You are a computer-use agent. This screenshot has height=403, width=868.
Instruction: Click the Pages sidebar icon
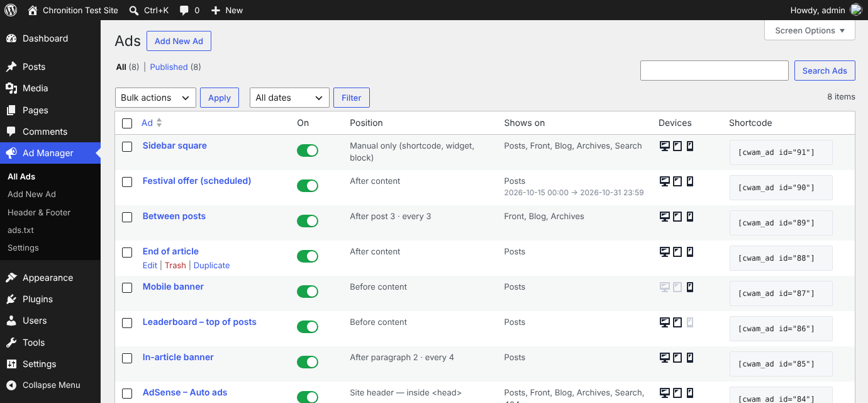click(x=11, y=110)
